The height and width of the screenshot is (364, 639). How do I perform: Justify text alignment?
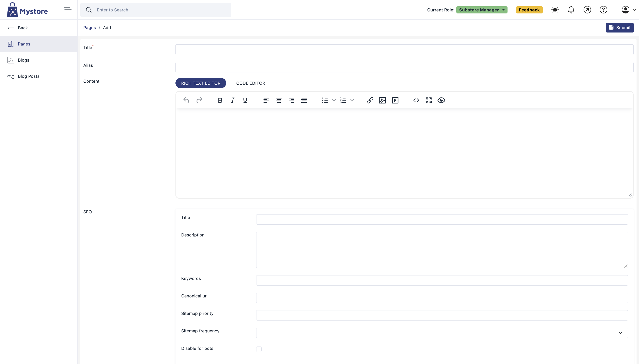click(304, 100)
